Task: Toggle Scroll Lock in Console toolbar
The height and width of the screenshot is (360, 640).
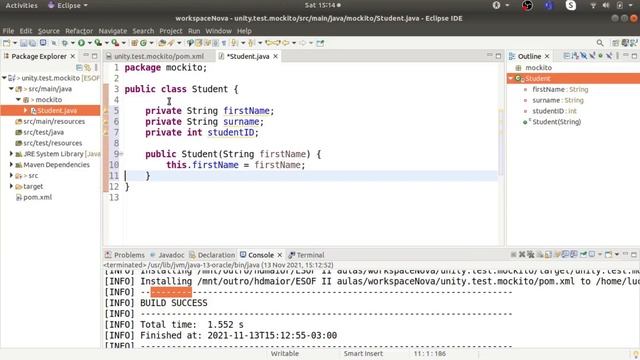Action: click(548, 255)
